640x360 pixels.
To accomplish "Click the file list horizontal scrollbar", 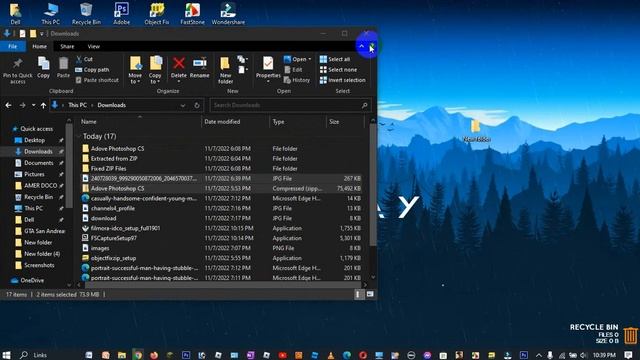I will (x=223, y=285).
